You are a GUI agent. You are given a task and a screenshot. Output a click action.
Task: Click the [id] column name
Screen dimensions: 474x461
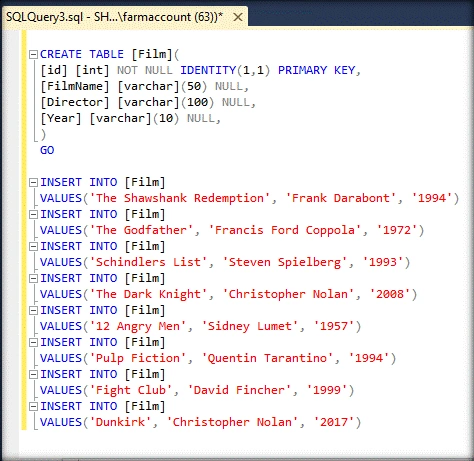(x=54, y=70)
